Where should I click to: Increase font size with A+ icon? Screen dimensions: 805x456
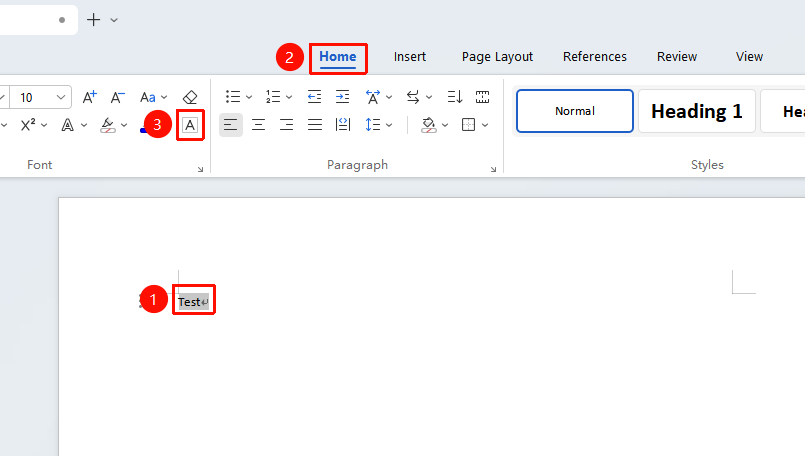[x=89, y=97]
